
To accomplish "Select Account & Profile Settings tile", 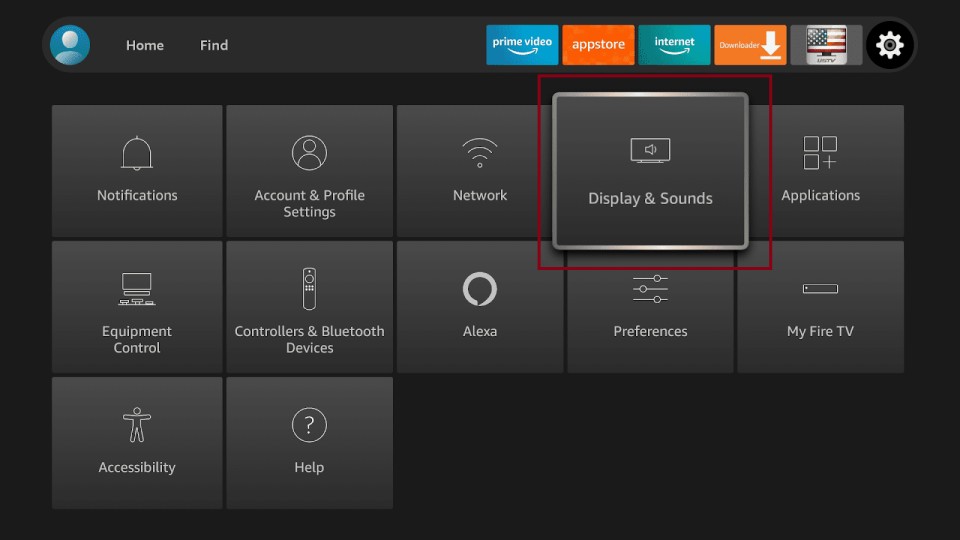I will (309, 171).
